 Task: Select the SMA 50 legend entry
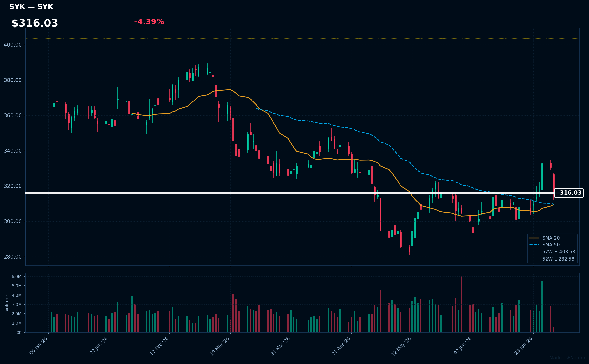[x=545, y=245]
